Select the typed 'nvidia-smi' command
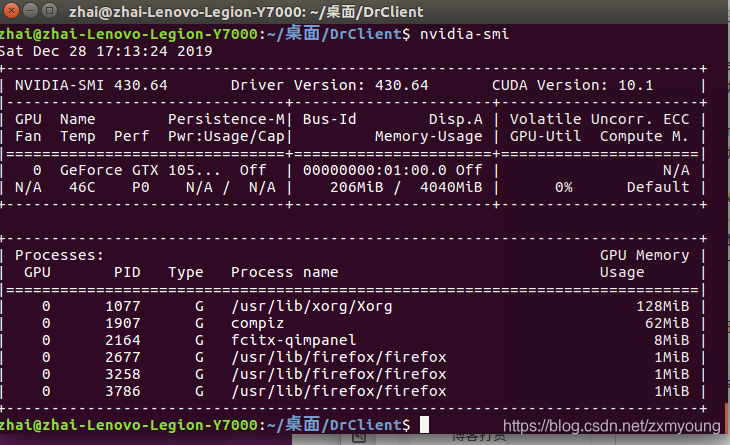 pyautogui.click(x=464, y=34)
